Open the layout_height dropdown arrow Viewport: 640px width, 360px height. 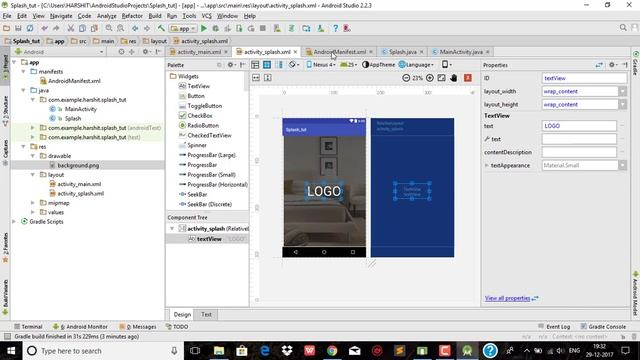tap(622, 104)
